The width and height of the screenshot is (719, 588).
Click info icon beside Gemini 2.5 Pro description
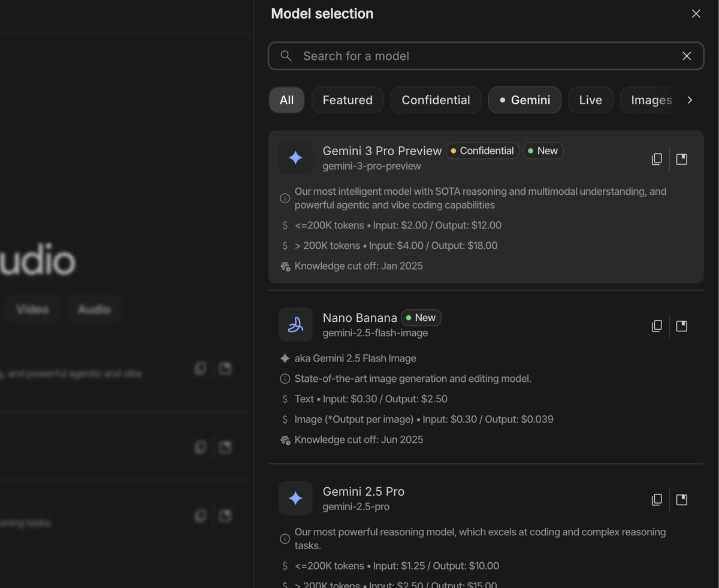pos(285,539)
